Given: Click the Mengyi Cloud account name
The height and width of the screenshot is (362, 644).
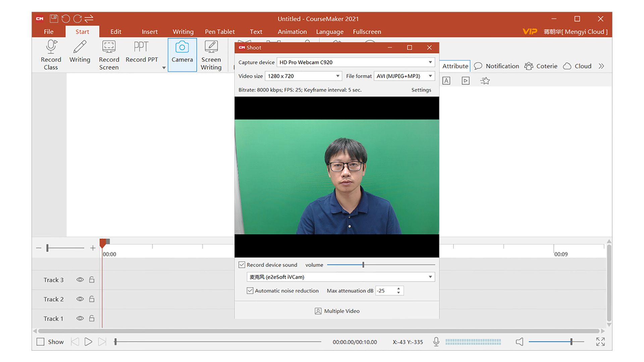Looking at the screenshot, I should click(576, 32).
